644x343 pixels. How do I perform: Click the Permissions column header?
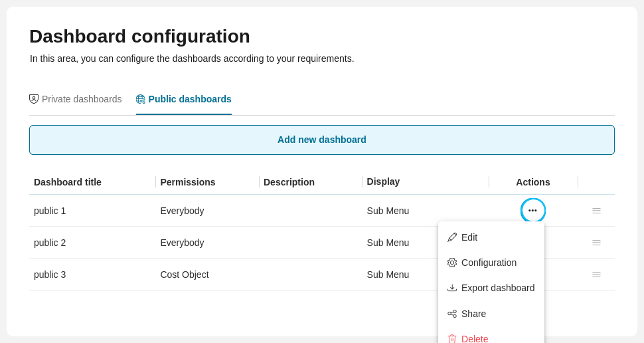click(188, 182)
